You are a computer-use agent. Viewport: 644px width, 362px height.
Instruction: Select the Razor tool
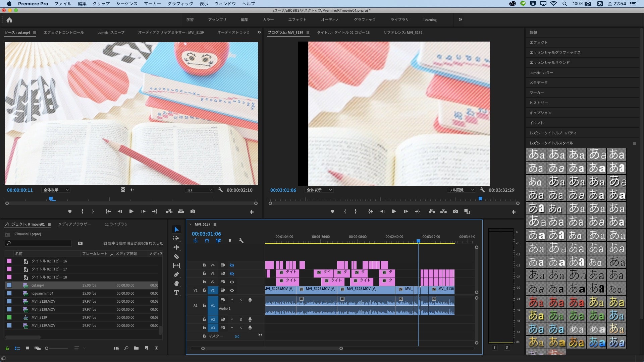pyautogui.click(x=176, y=256)
